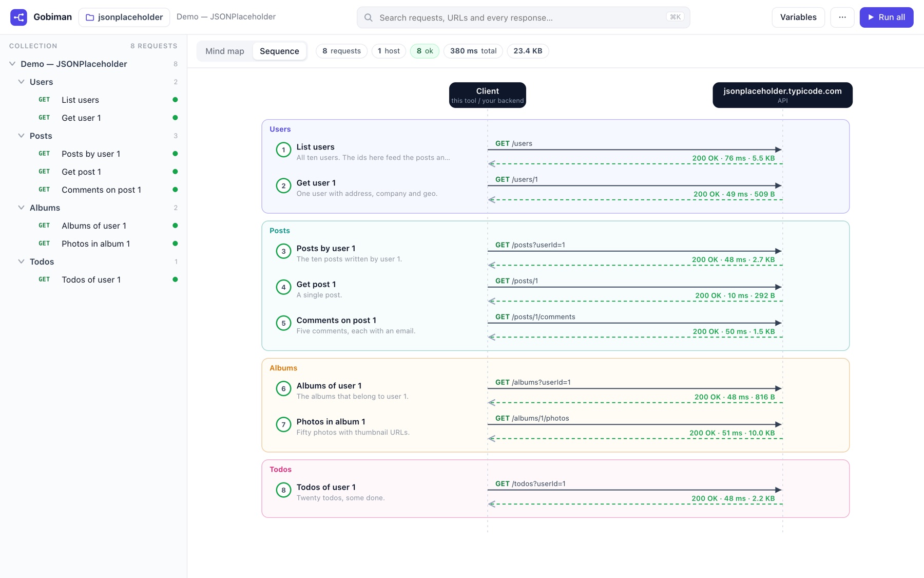Click step circle 7 for Photos in album 1
Image resolution: width=924 pixels, height=578 pixels.
tap(283, 424)
